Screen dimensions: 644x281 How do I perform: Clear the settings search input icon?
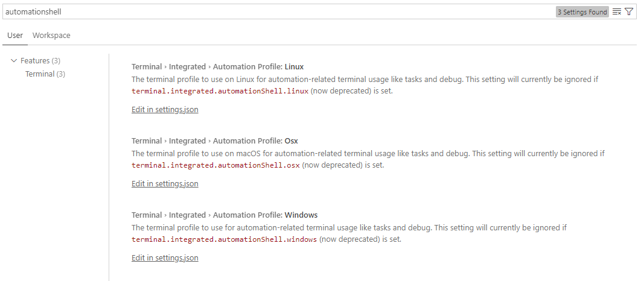coord(616,12)
